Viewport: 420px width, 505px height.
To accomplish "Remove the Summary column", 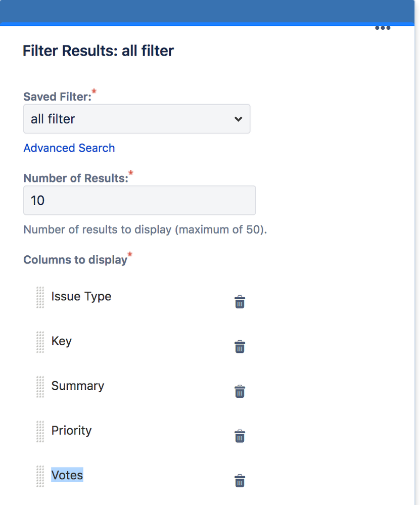I will [240, 391].
